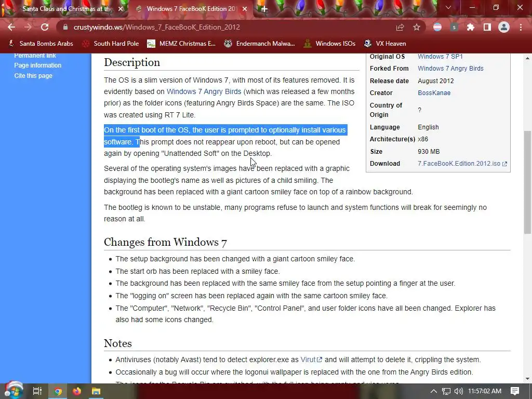The height and width of the screenshot is (399, 532).
Task: Click Cite this page link
Action: click(x=33, y=76)
